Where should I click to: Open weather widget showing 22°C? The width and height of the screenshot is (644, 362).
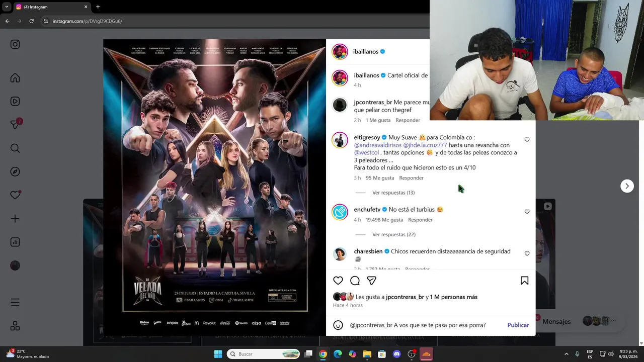pos(28,354)
